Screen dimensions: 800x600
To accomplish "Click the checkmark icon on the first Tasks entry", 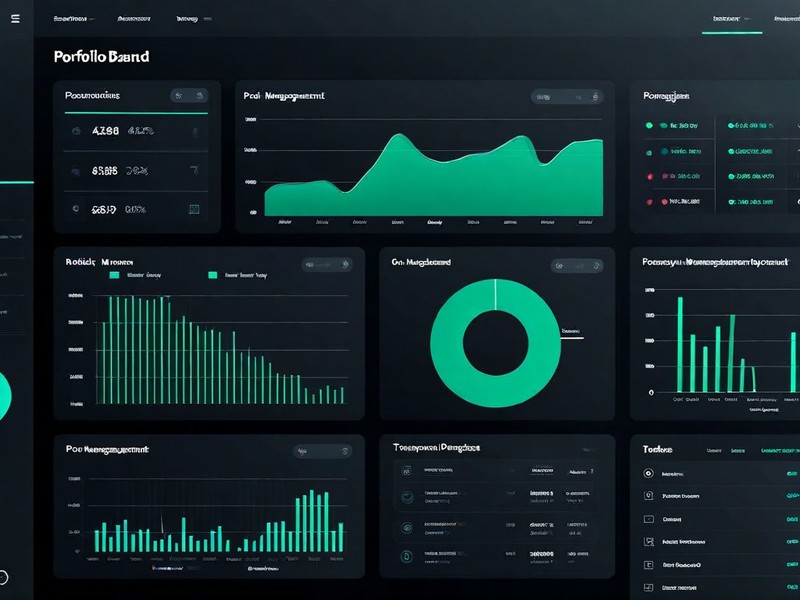I will tap(648, 473).
